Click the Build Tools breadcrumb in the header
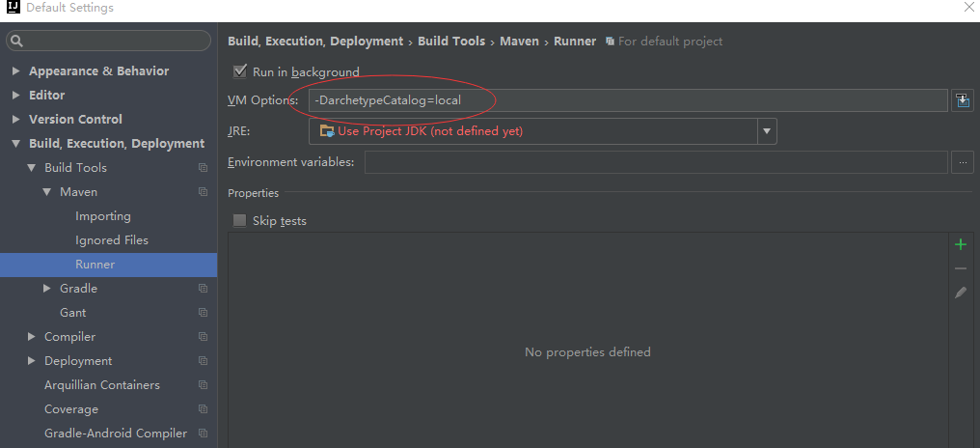980x448 pixels. click(x=451, y=42)
